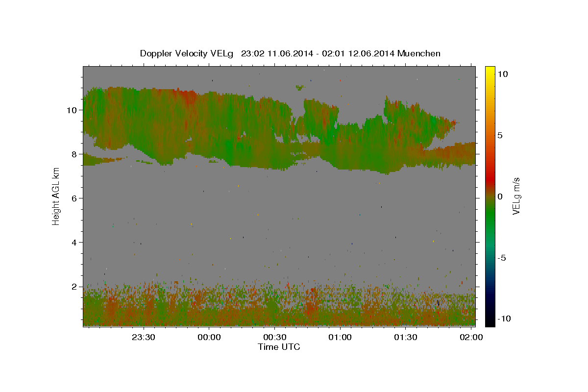
Task: Click the height tick label 10
Action: click(72, 110)
